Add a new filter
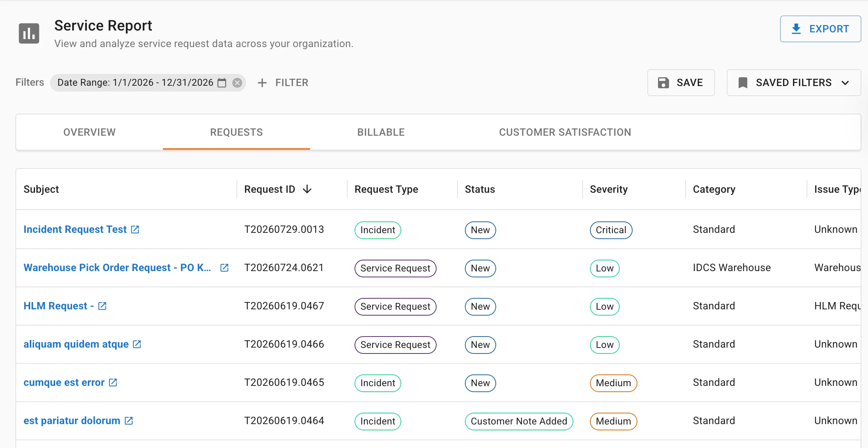 [x=283, y=83]
